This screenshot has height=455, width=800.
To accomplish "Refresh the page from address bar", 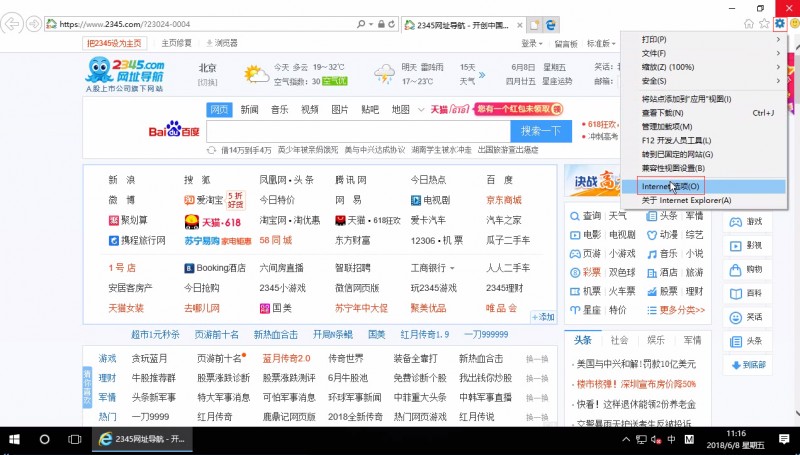I will pyautogui.click(x=391, y=24).
